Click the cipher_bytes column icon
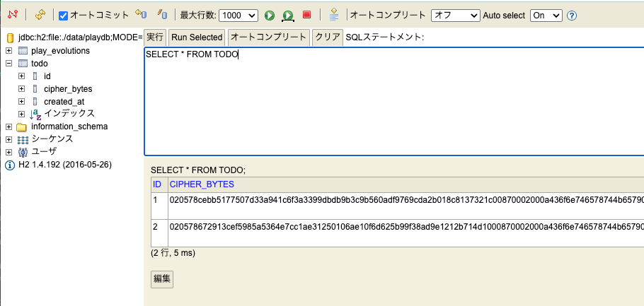The width and height of the screenshot is (644, 306). (35, 89)
